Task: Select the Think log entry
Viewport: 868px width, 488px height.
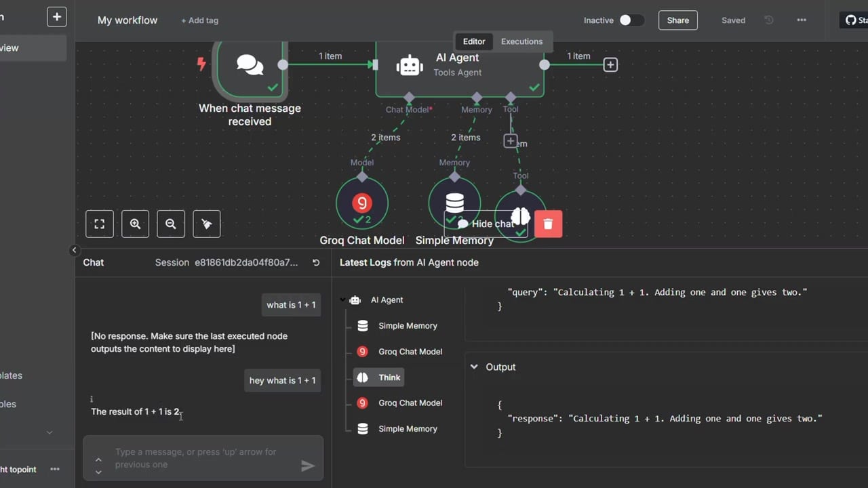Action: click(379, 378)
